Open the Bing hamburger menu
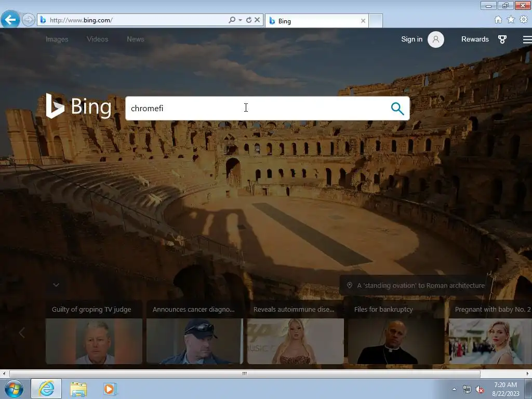This screenshot has width=532, height=399. [x=527, y=39]
